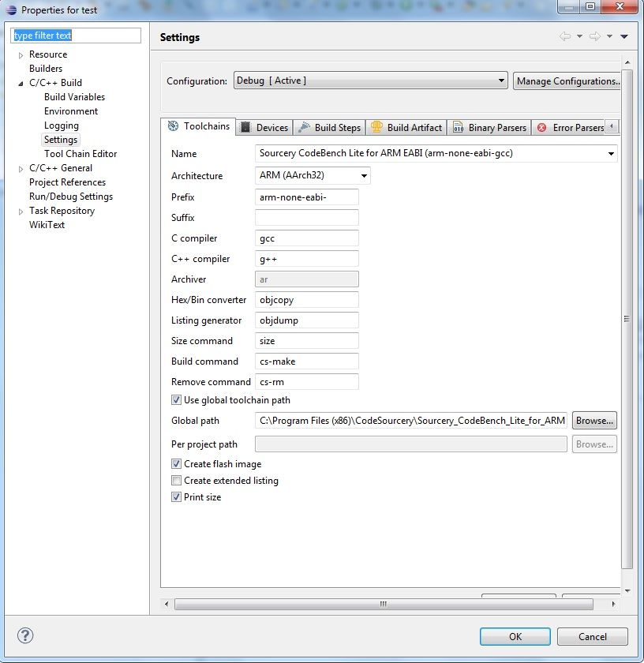The width and height of the screenshot is (644, 663).
Task: Select Build Variables in the tree
Action: pyautogui.click(x=74, y=97)
